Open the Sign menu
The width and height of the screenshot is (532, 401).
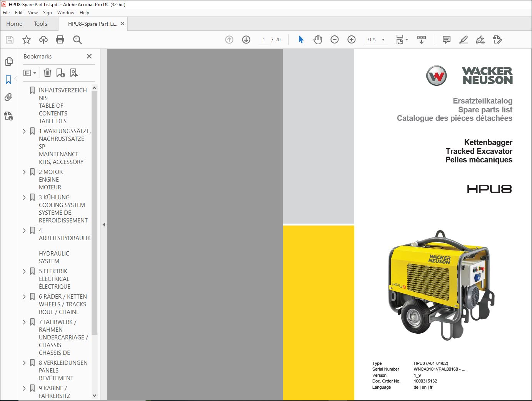click(47, 13)
